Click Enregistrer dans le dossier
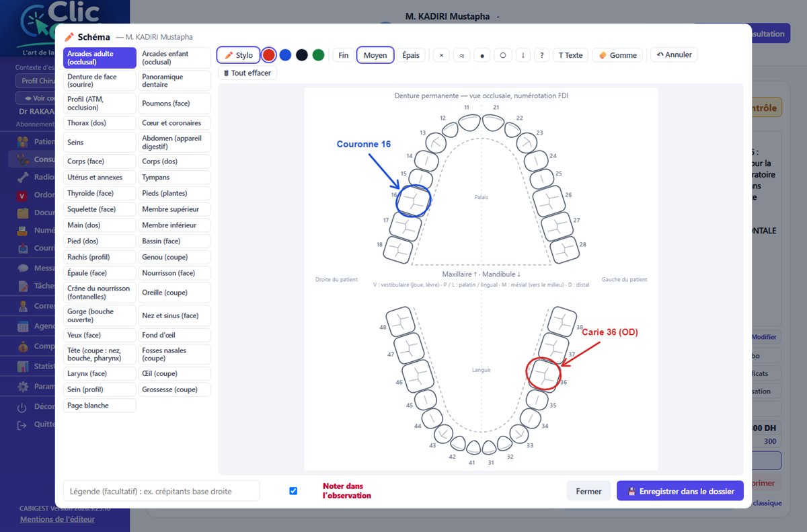807x532 pixels. click(680, 491)
